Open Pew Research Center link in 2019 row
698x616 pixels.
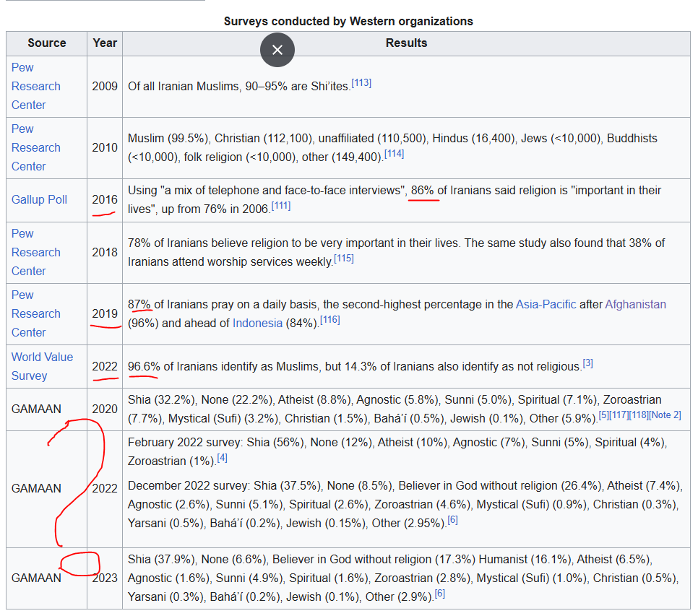(x=35, y=313)
